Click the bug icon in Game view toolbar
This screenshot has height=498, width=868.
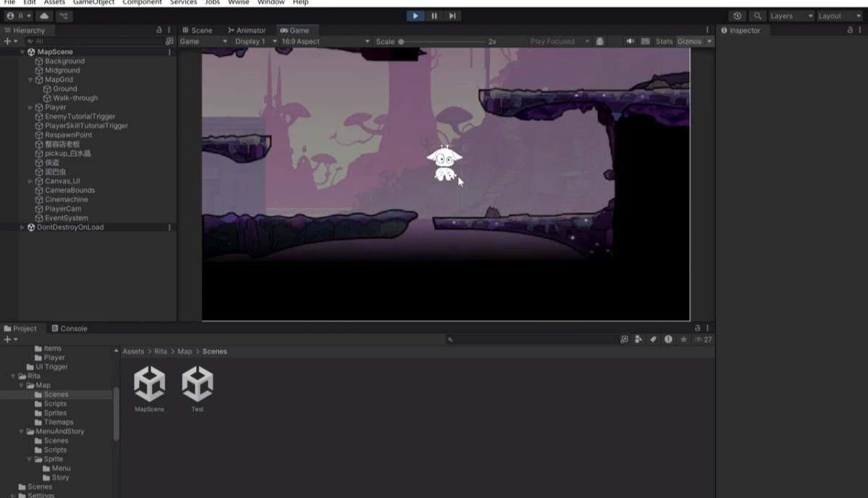click(600, 42)
